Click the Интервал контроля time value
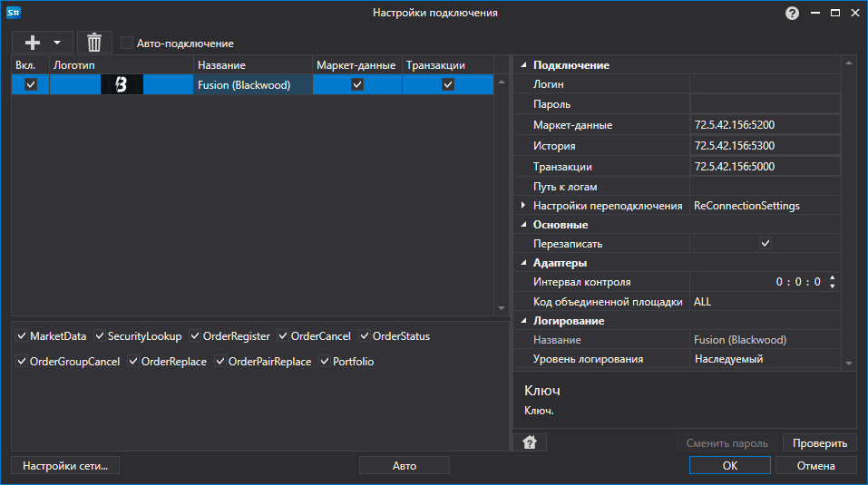 (797, 282)
